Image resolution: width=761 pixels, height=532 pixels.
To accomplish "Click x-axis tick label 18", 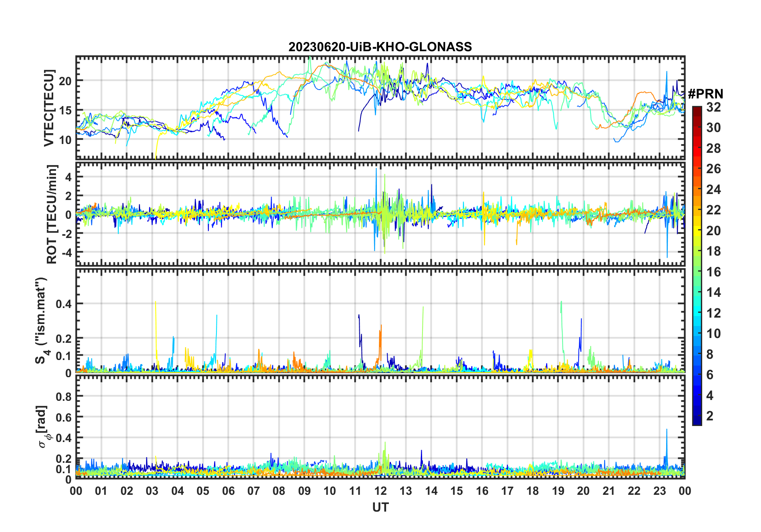I will click(x=533, y=491).
